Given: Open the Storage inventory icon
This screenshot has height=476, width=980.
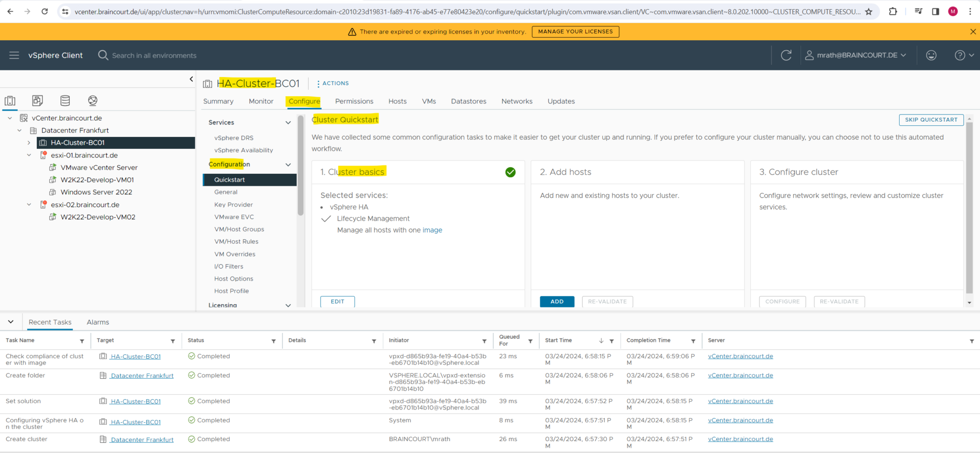Looking at the screenshot, I should pyautogui.click(x=65, y=101).
